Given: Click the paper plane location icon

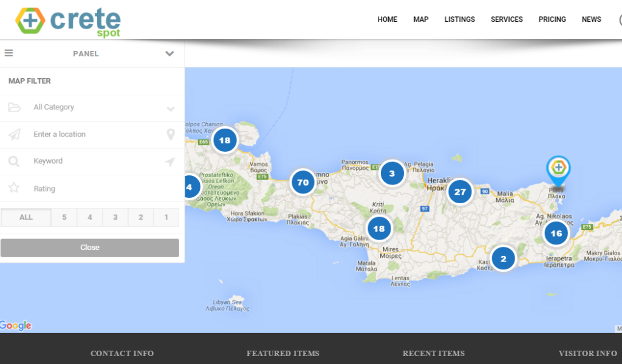Looking at the screenshot, I should coord(15,135).
